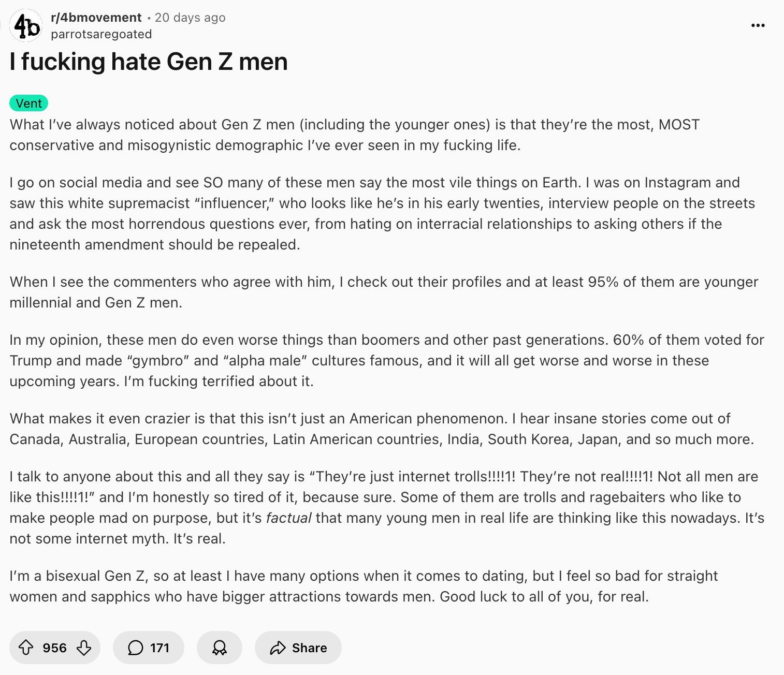Visit the r/4bmovement community link
This screenshot has height=675, width=784.
96,18
